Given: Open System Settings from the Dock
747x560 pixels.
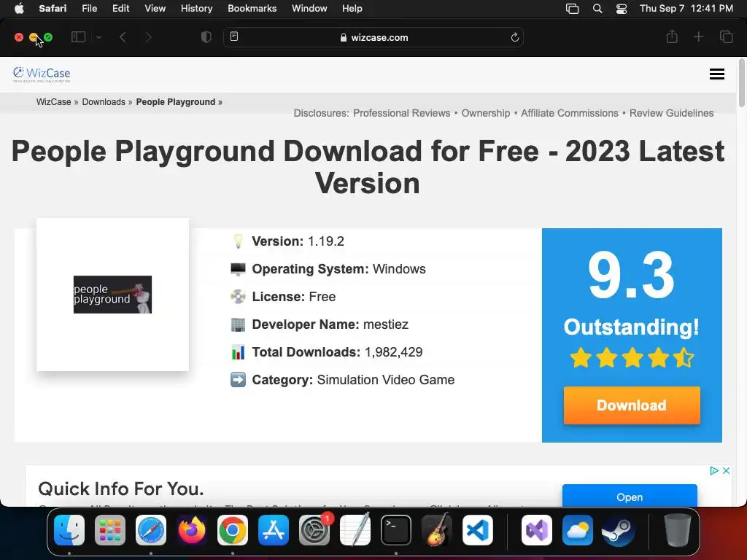Looking at the screenshot, I should click(314, 530).
